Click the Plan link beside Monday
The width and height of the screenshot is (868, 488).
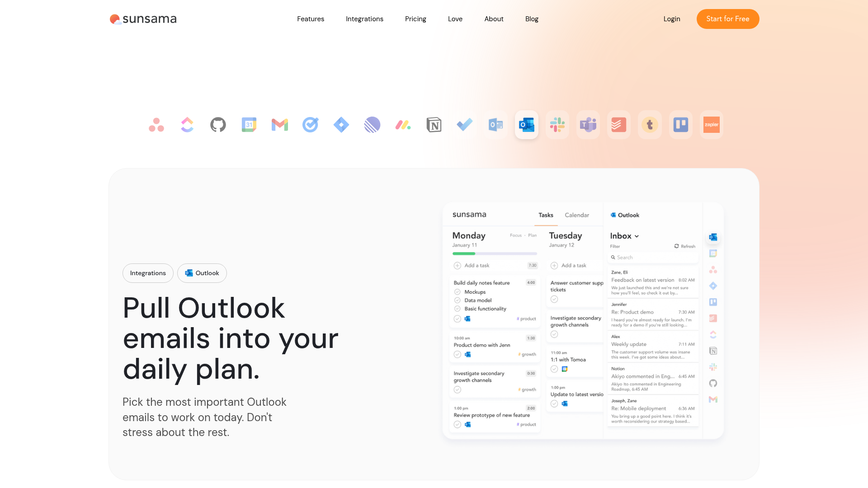(x=533, y=235)
